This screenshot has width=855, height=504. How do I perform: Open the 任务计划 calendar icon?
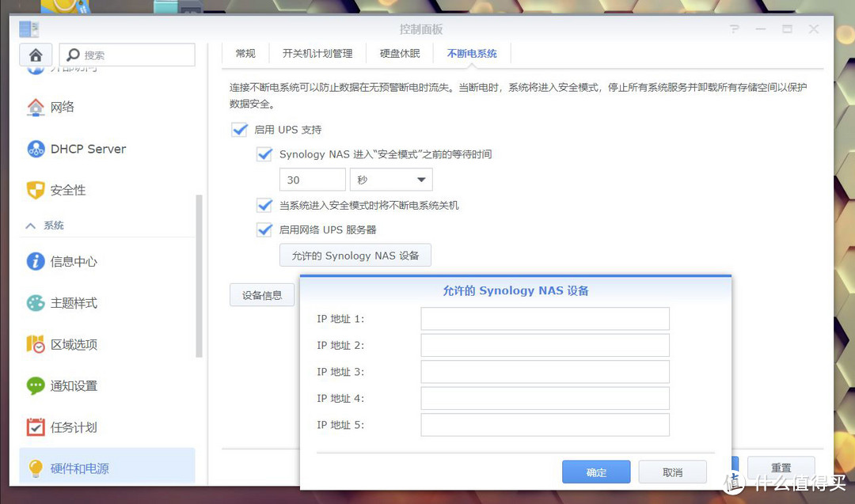pyautogui.click(x=36, y=427)
